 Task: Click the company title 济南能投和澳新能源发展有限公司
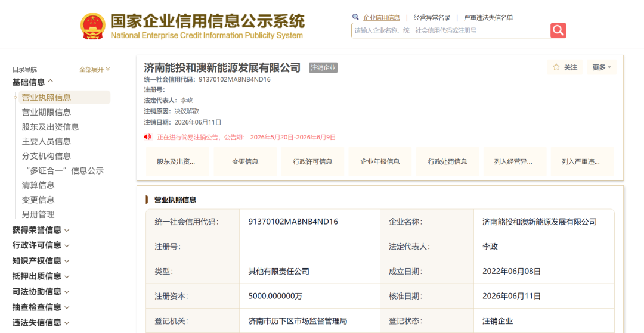222,68
